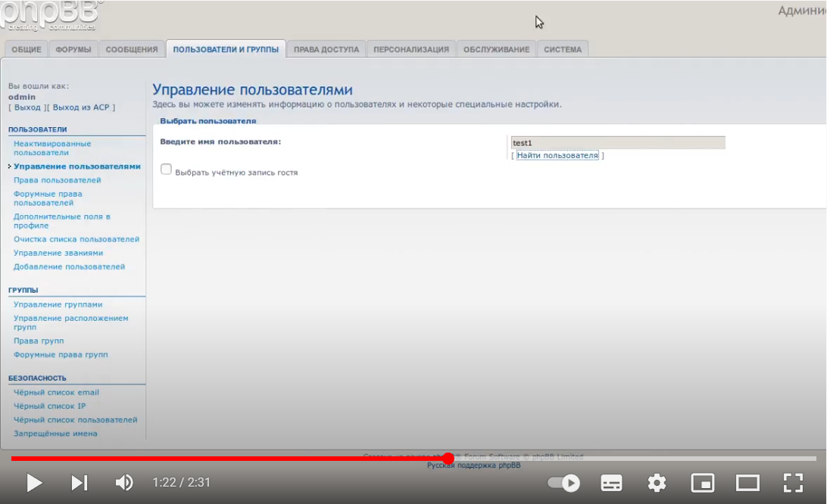This screenshot has width=827, height=504.
Task: Open 'Чёрный список IP' link
Action: pos(49,406)
